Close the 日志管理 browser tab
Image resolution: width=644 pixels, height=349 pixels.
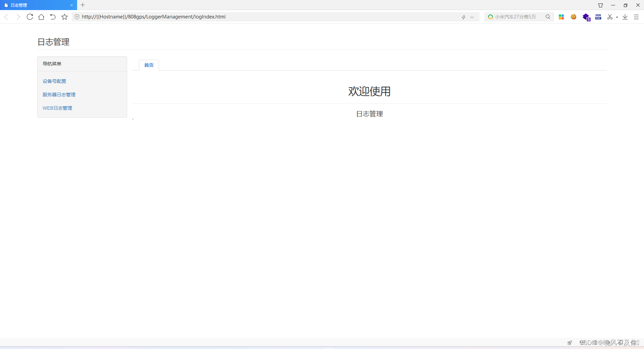[x=71, y=5]
